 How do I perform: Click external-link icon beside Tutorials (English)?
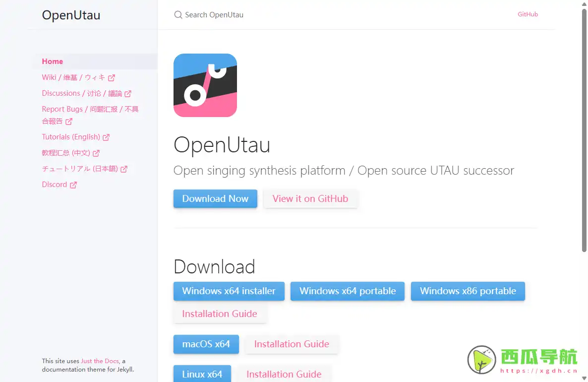click(x=106, y=137)
